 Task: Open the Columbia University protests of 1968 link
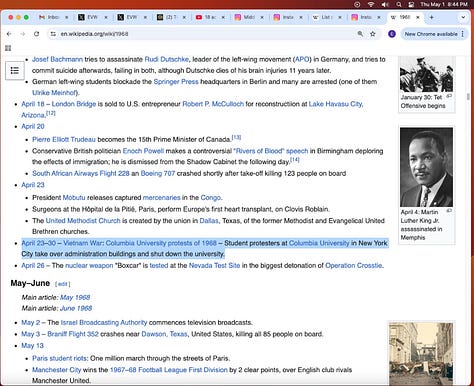(161, 243)
